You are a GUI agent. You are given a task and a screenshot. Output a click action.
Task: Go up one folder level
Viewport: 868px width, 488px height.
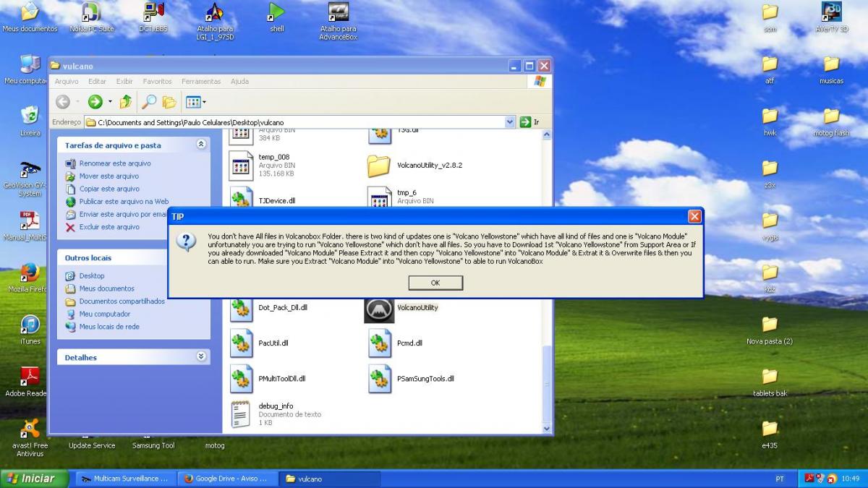point(125,102)
